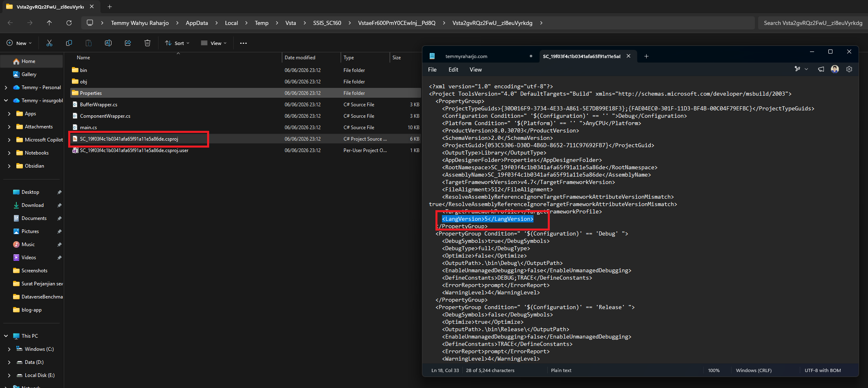This screenshot has width=868, height=388.
Task: Click 100% zoom in Notepad status bar
Action: 714,370
